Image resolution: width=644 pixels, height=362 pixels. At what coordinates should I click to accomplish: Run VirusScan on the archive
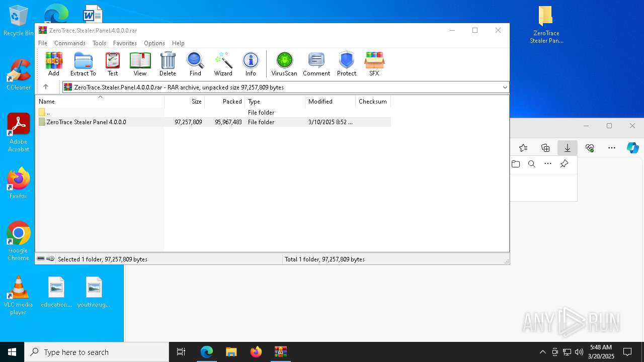(x=284, y=64)
